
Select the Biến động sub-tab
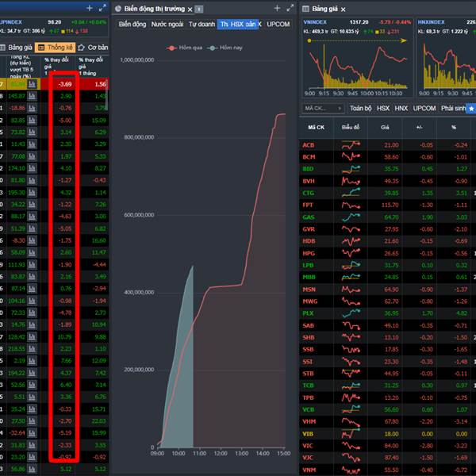pos(132,25)
